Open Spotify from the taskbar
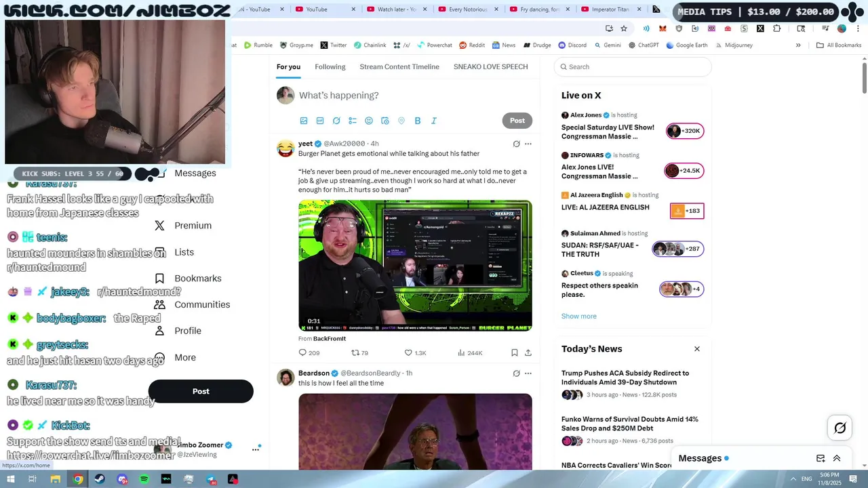Image resolution: width=868 pixels, height=488 pixels. (x=144, y=479)
